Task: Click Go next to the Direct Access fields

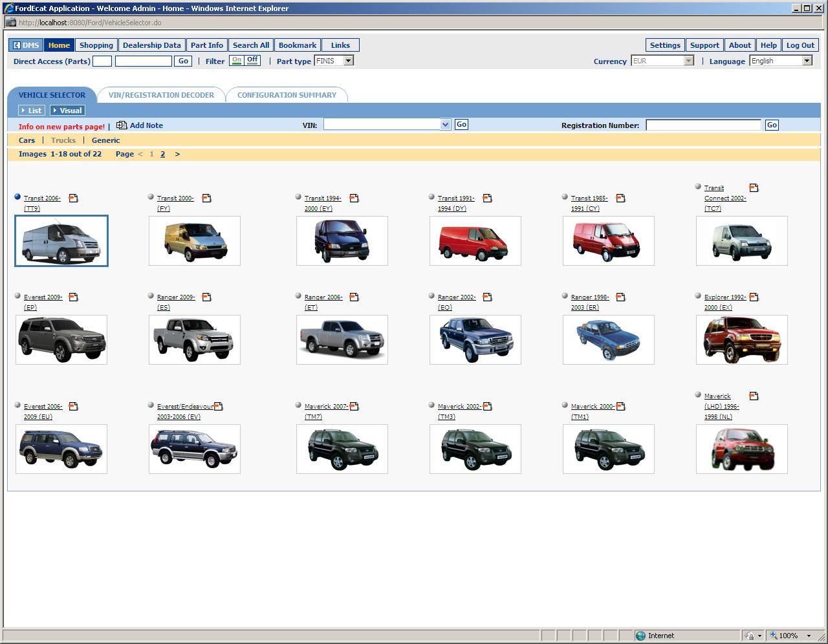Action: tap(183, 61)
